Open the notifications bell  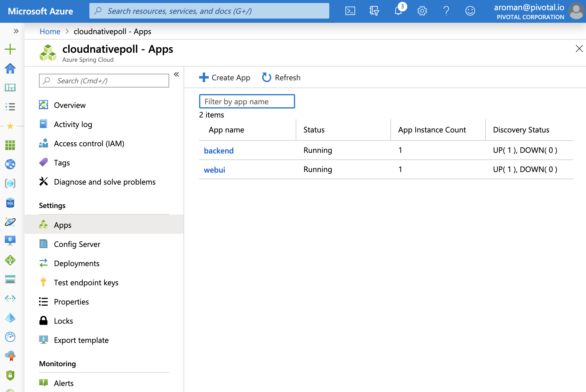398,11
